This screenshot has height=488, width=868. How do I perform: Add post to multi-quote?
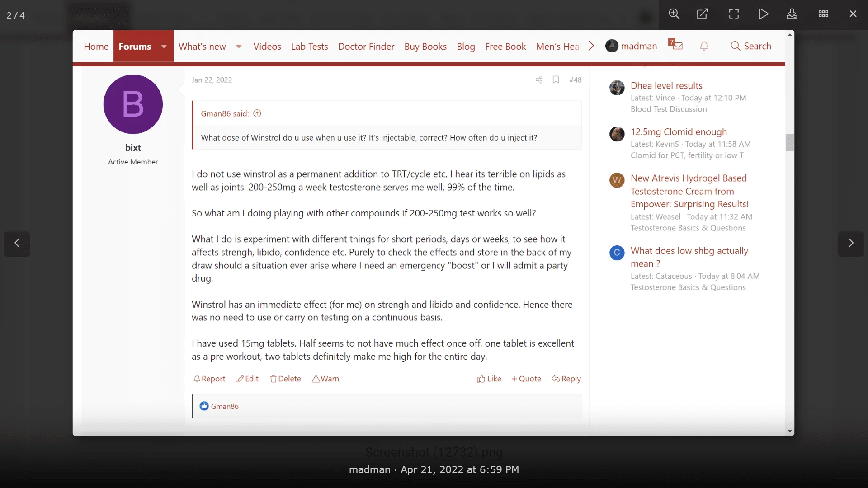click(x=526, y=379)
